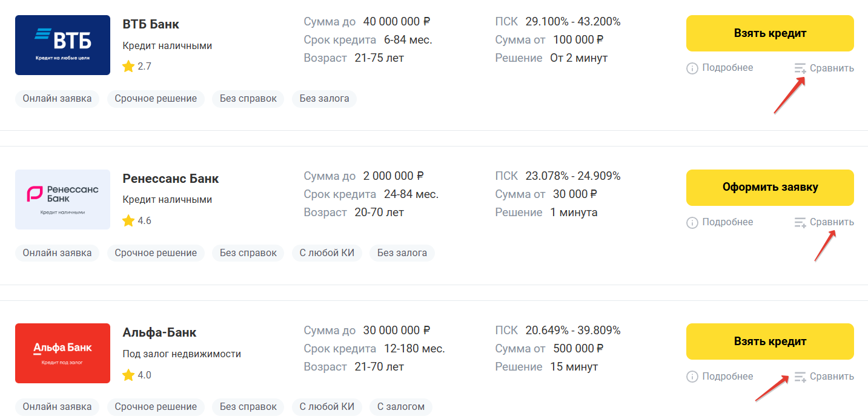
Task: Click the compare list icon for Альфа-Банк
Action: click(800, 377)
